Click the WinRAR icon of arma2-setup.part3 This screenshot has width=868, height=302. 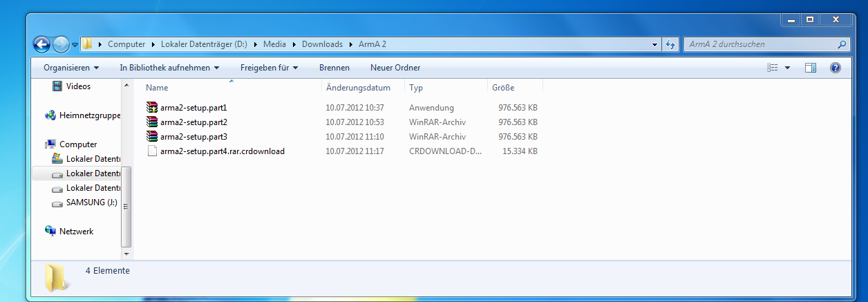[x=153, y=137]
